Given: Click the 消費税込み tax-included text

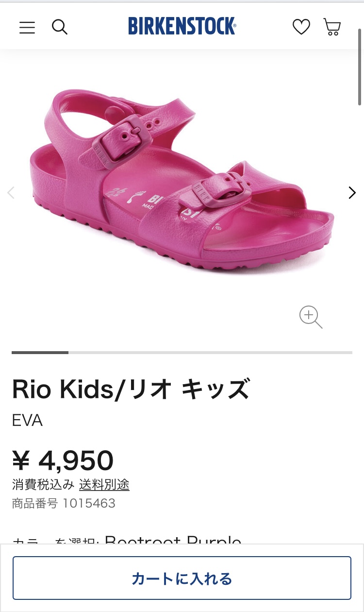Looking at the screenshot, I should [x=43, y=484].
